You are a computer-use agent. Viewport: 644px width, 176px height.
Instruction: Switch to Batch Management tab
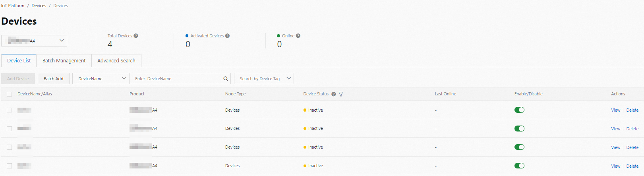[64, 60]
